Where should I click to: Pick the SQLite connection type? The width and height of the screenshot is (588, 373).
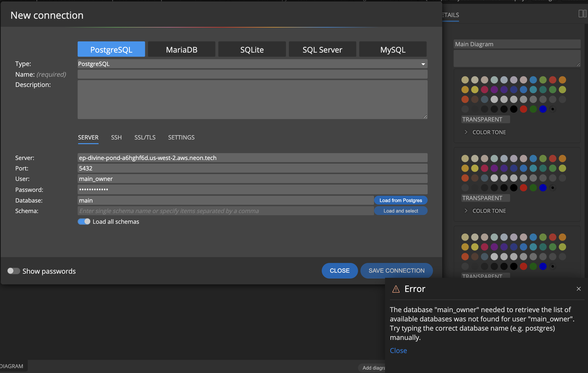(252, 49)
